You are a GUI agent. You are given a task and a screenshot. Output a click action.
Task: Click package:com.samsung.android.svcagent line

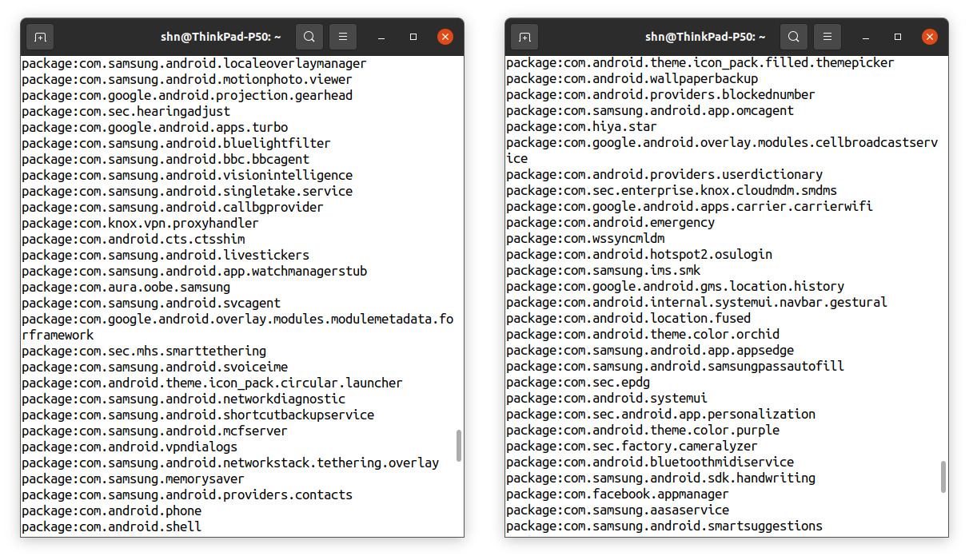tap(151, 303)
